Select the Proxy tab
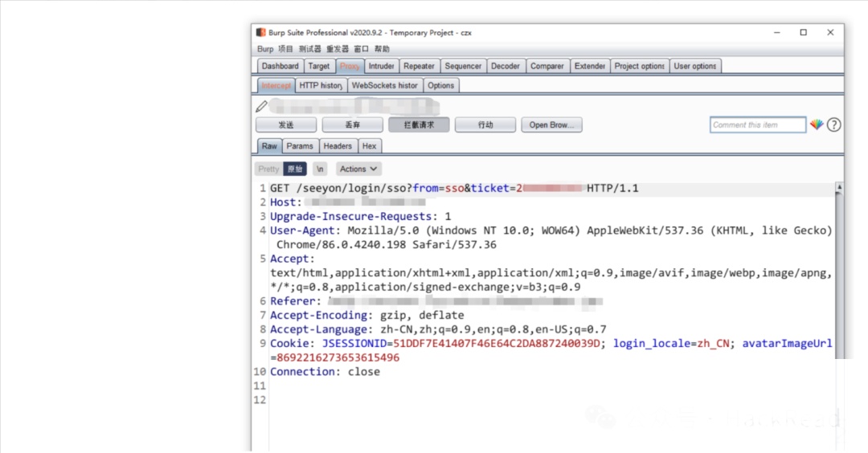 pyautogui.click(x=350, y=66)
